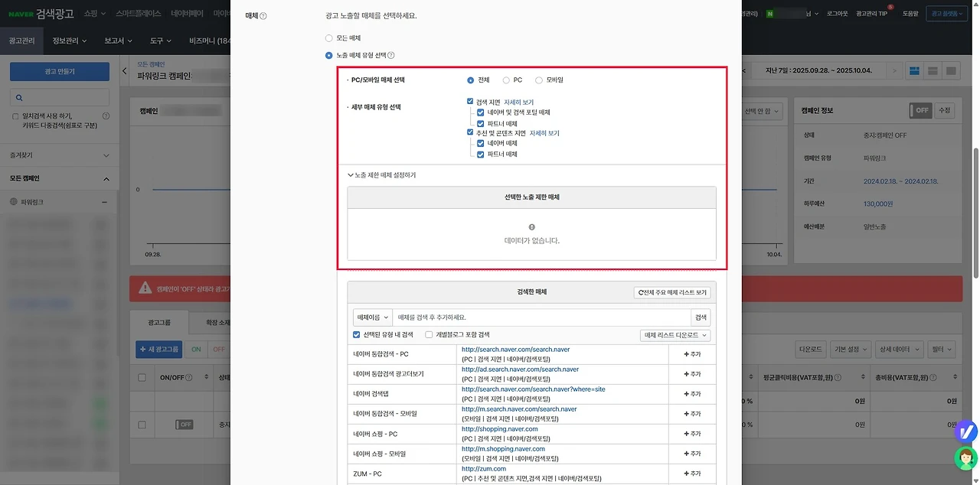Viewport: 980px width, 485px height.
Task: Choose the 전체 device radio option
Action: pyautogui.click(x=470, y=80)
